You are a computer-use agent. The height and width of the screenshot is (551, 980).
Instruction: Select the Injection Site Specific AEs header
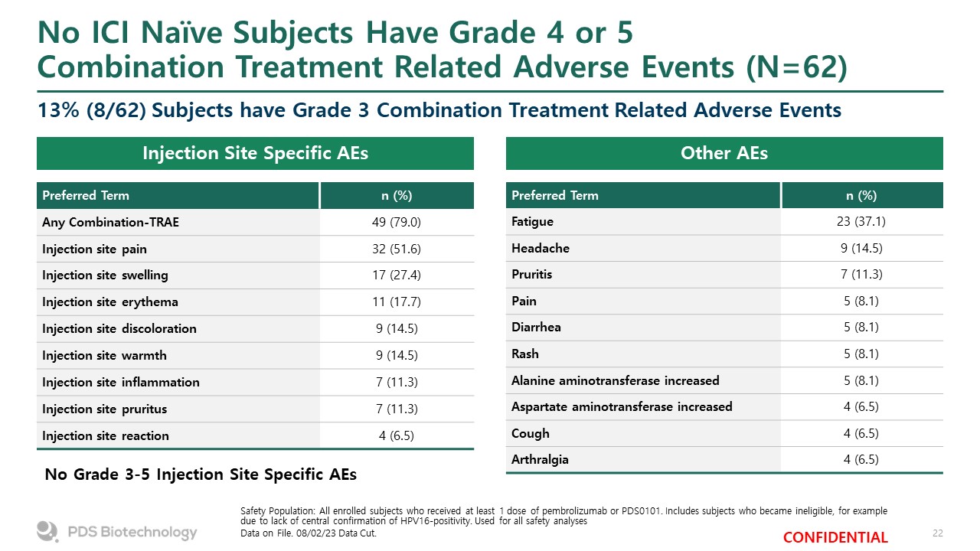[x=255, y=153]
